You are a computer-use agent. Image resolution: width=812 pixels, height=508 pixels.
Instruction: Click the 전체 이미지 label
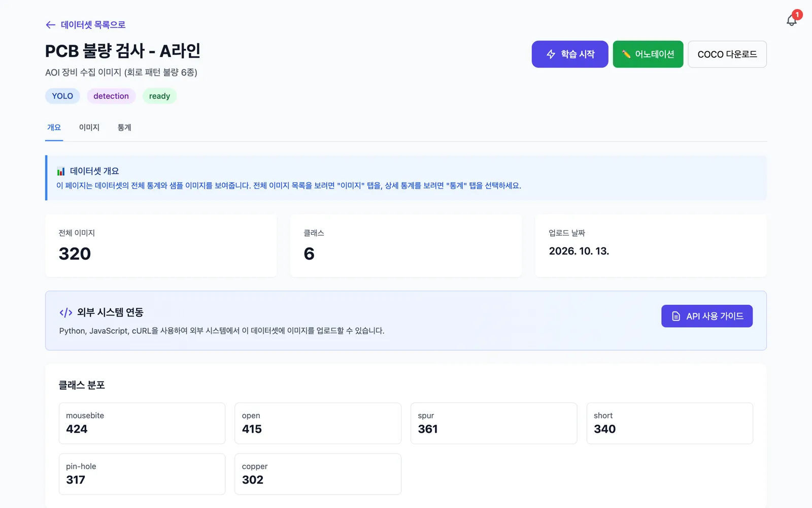[77, 233]
